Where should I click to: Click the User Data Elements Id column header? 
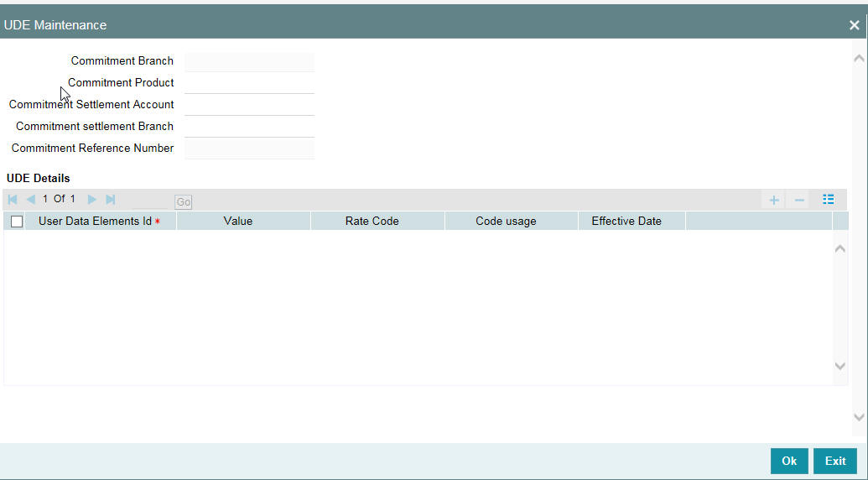(x=101, y=221)
